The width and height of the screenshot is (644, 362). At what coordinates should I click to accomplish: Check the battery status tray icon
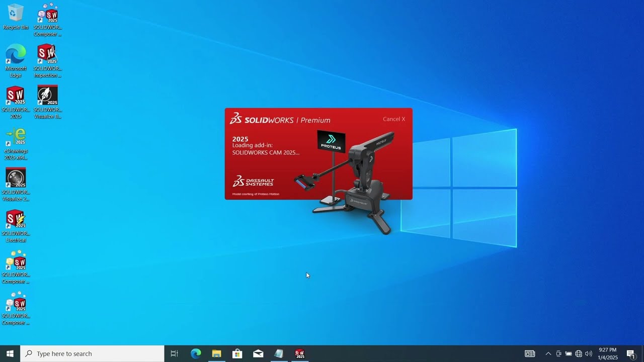(x=569, y=353)
